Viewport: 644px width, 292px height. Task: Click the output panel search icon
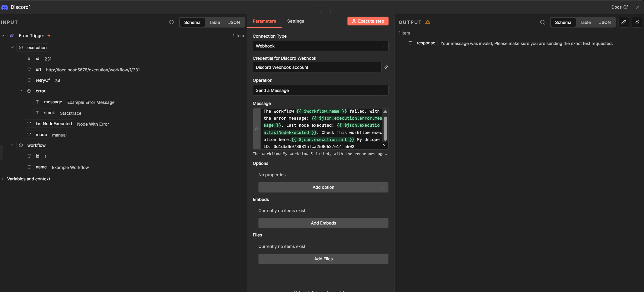(x=542, y=22)
